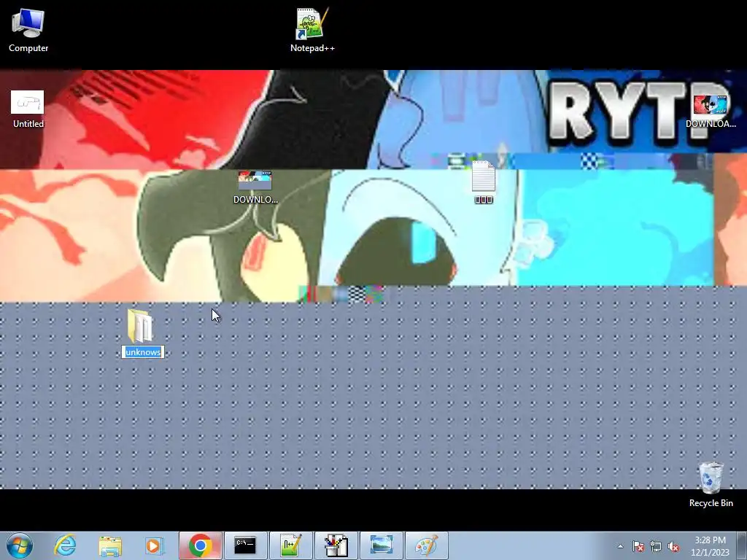The width and height of the screenshot is (747, 560).
Task: Switch to the Paint palette taskbar button
Action: pyautogui.click(x=426, y=545)
